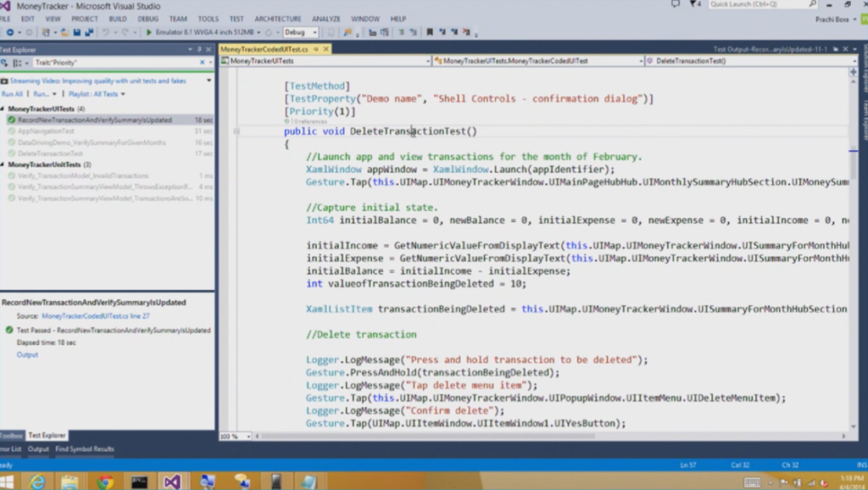
Task: Click Run All in Test Explorer
Action: coord(12,94)
